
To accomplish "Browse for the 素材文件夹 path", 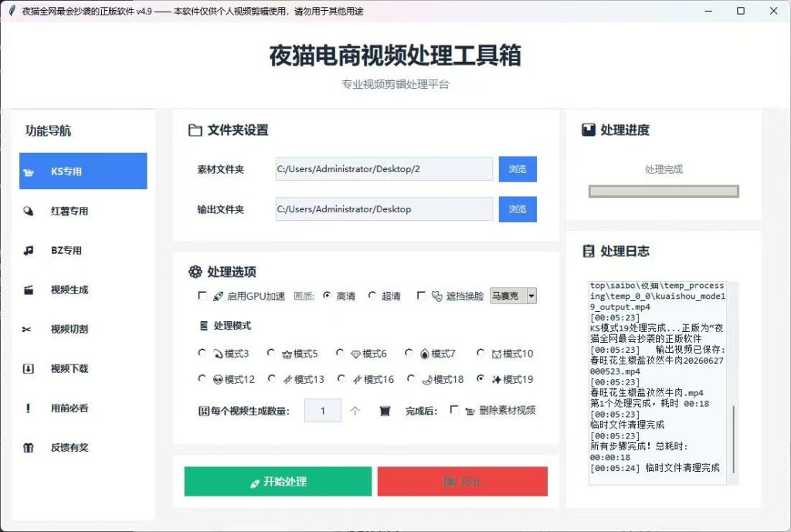I will (x=518, y=169).
